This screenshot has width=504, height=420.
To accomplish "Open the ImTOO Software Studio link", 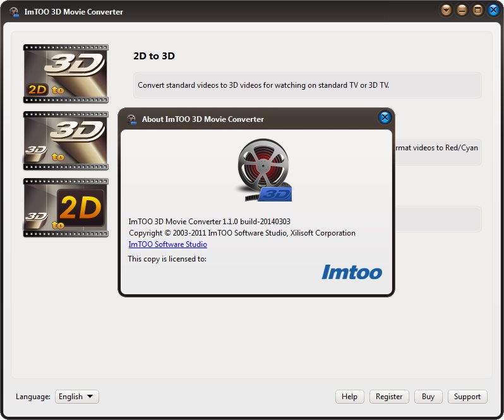I will [168, 244].
